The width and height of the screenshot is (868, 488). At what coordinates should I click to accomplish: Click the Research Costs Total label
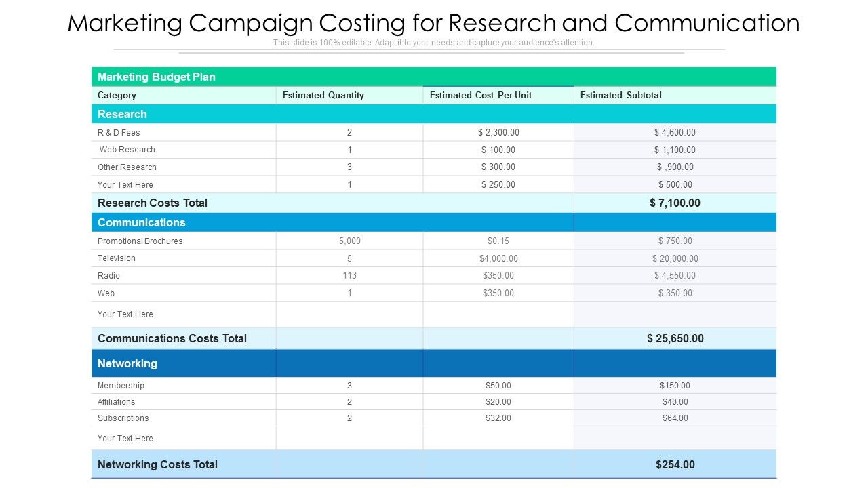pos(153,203)
